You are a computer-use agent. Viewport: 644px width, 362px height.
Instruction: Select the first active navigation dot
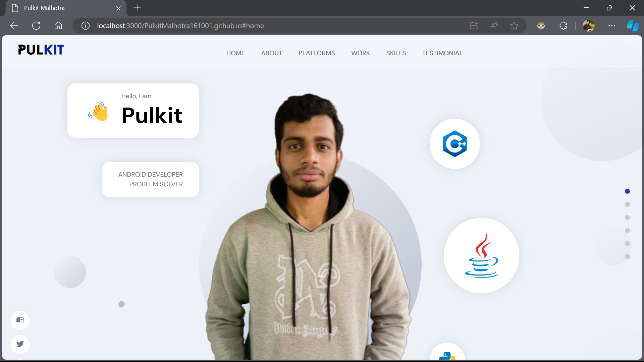(x=627, y=191)
